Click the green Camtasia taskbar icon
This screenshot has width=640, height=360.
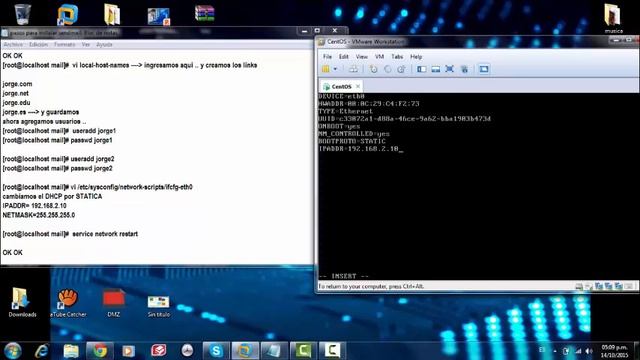pyautogui.click(x=303, y=351)
